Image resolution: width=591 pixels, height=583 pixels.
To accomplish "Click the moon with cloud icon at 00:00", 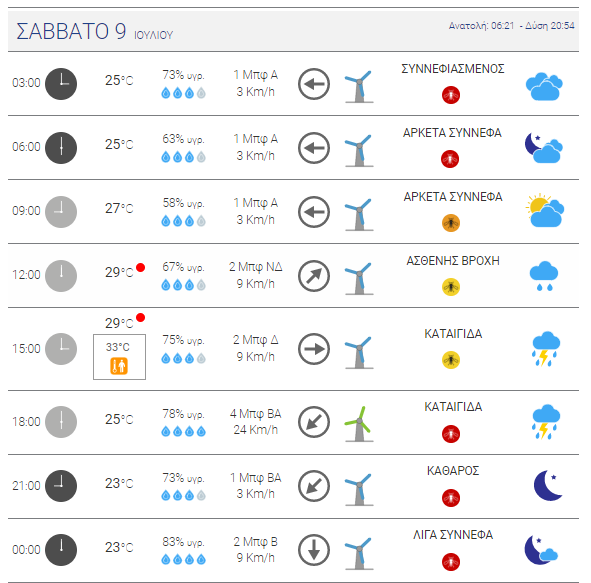I will pyautogui.click(x=541, y=550).
